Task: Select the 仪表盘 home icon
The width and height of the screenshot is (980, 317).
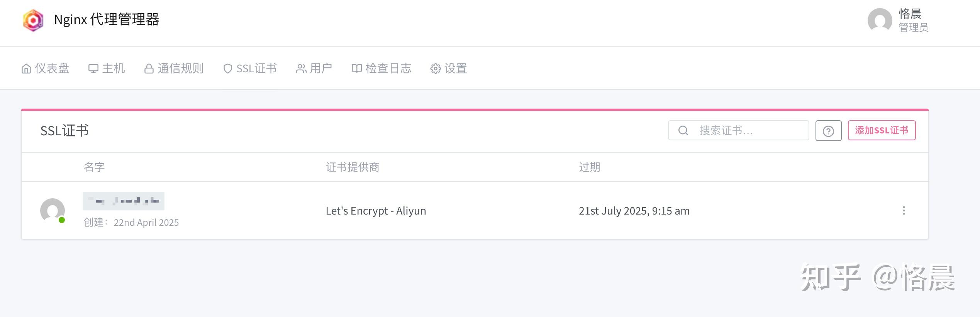Action: point(26,68)
